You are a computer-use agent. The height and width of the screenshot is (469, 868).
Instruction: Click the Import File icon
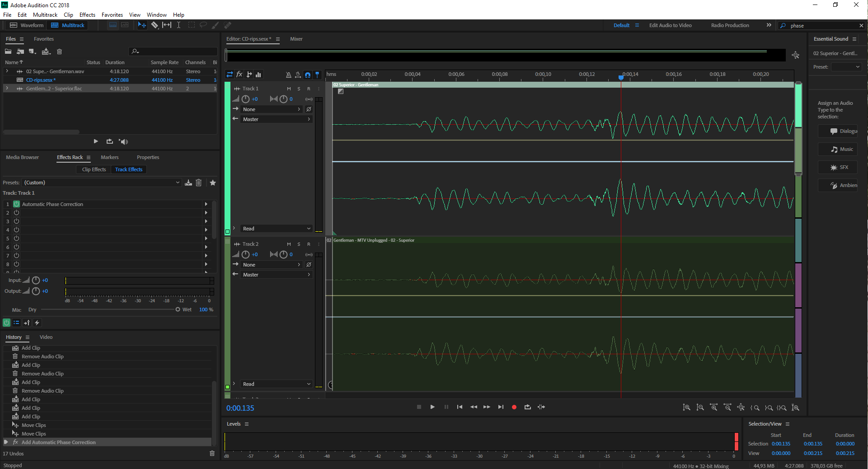(20, 52)
